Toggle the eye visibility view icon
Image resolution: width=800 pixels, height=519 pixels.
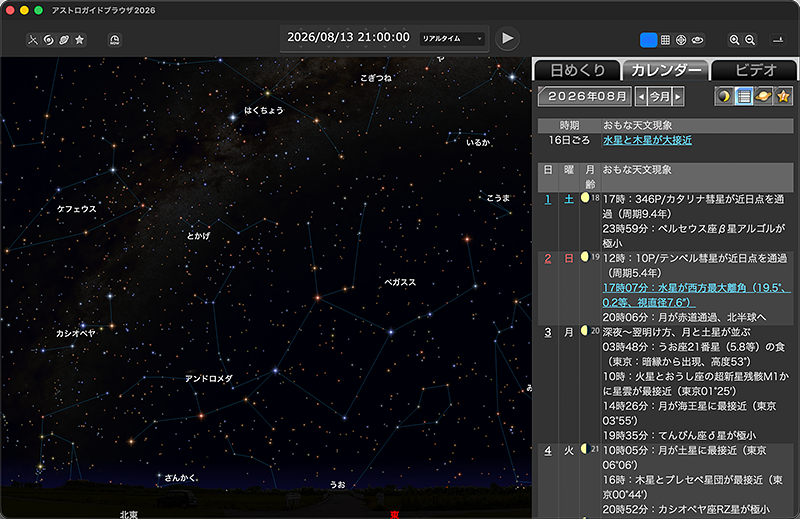[x=698, y=40]
